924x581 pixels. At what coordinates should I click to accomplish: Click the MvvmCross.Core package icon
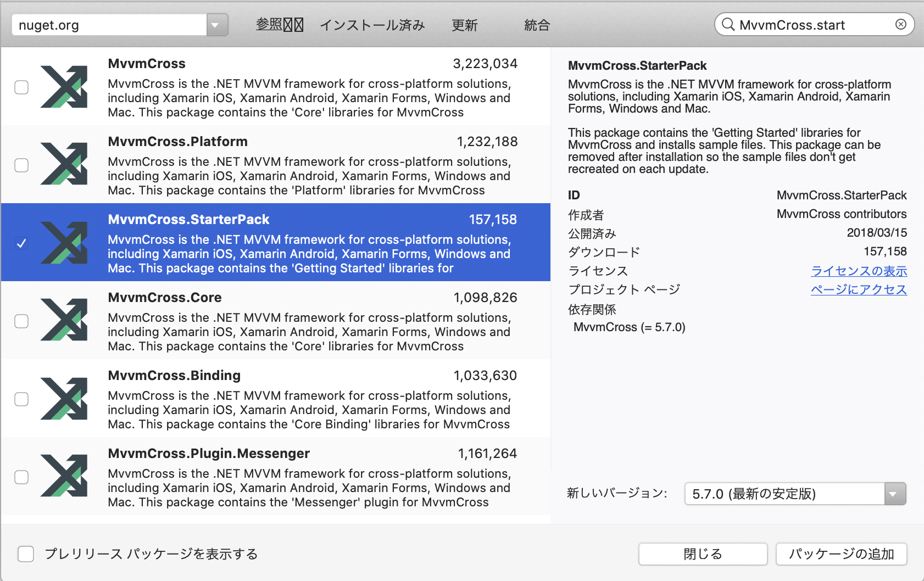point(64,321)
